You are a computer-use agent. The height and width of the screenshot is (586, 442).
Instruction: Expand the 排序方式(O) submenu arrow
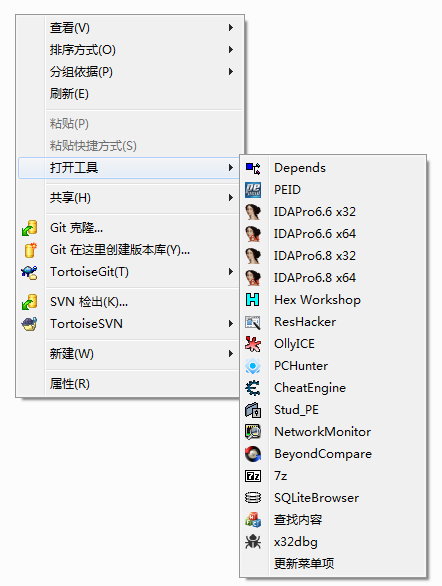click(x=231, y=50)
